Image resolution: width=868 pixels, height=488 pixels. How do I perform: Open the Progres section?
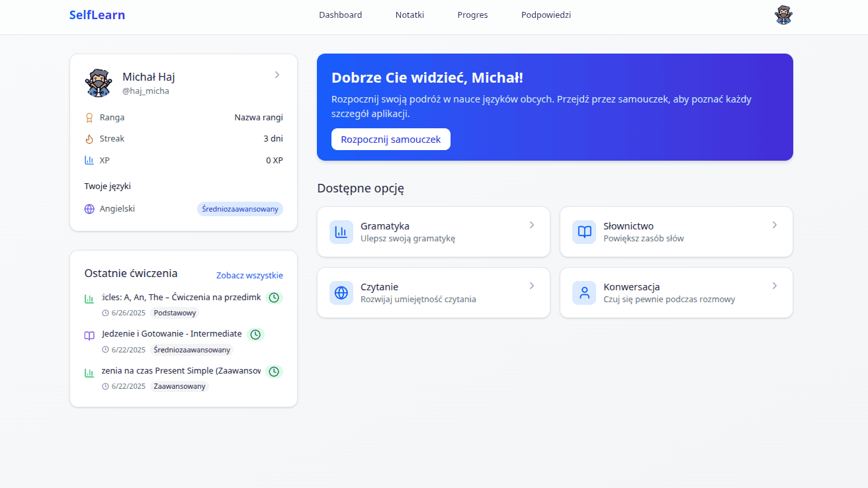click(472, 15)
